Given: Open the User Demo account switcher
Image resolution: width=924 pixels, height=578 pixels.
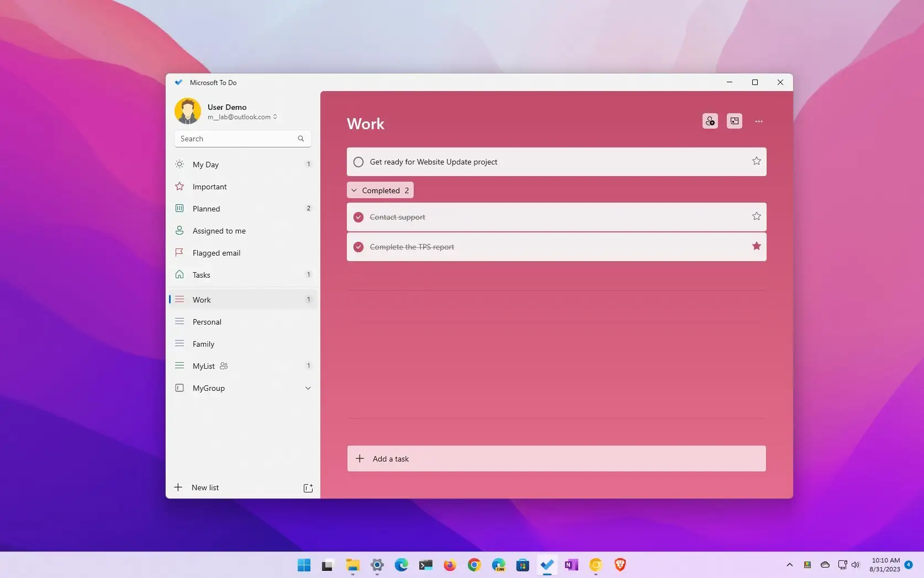Looking at the screenshot, I should click(242, 112).
